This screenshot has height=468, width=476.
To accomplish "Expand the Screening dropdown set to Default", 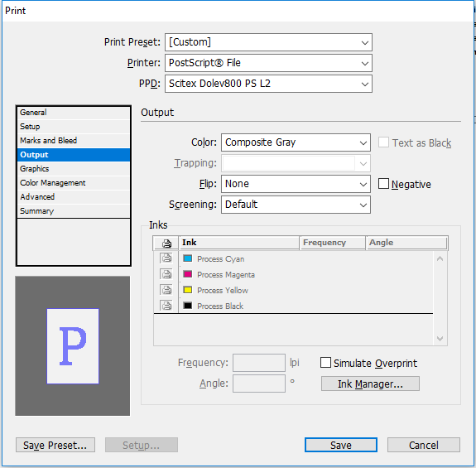I will [x=296, y=205].
